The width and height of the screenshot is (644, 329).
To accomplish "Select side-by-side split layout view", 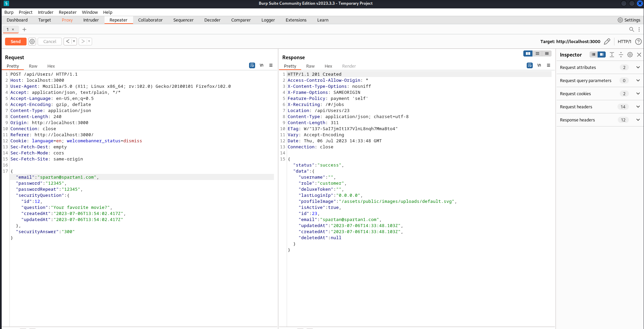I will click(528, 53).
